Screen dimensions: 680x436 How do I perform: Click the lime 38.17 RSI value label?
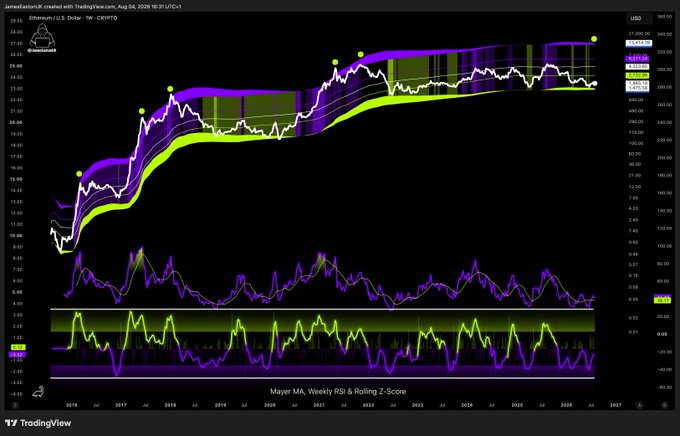pyautogui.click(x=662, y=301)
